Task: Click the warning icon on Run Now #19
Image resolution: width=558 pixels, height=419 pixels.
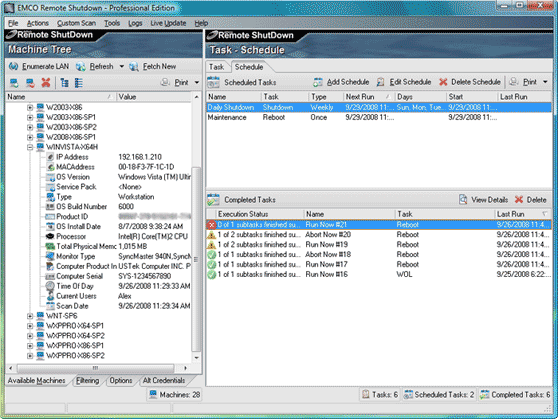Action: click(212, 245)
